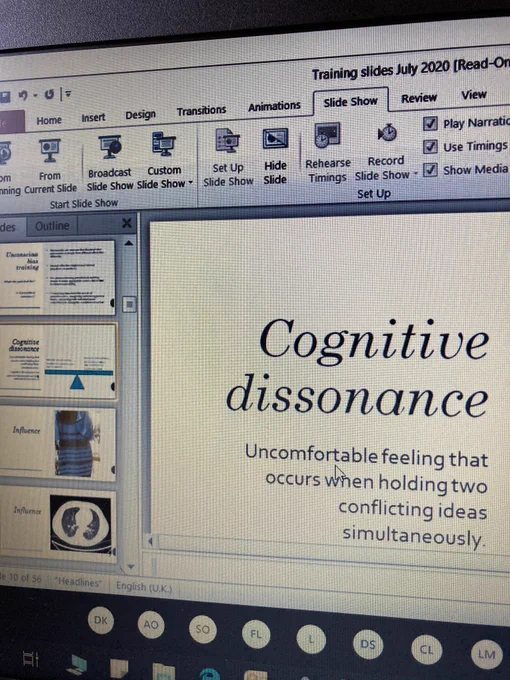510x680 pixels.
Task: Open the Review tab
Action: coord(419,98)
